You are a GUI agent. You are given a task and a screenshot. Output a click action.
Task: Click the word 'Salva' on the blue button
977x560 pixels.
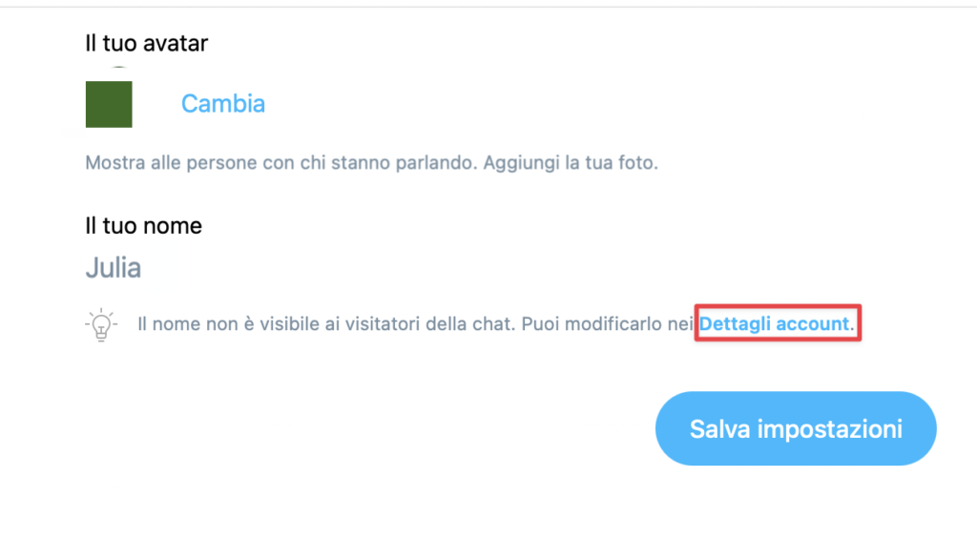(720, 429)
